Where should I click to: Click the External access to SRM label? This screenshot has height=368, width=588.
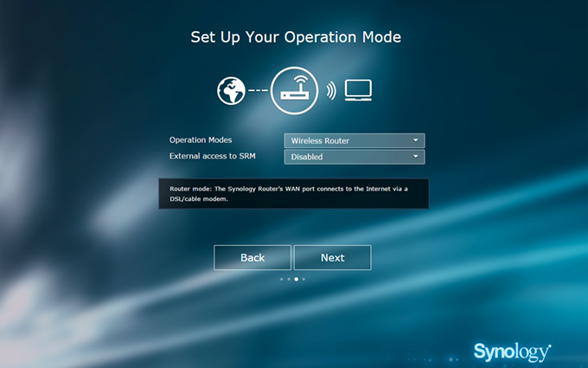tap(213, 156)
